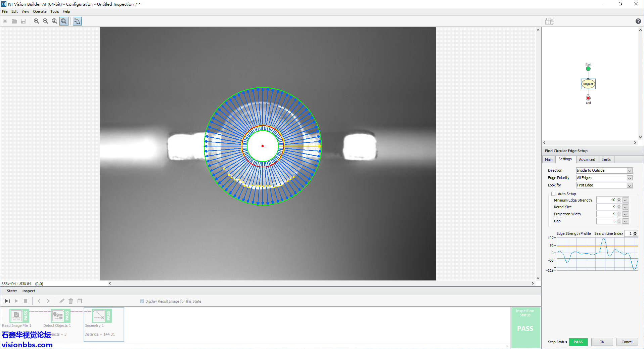Select the Zoom In tool

(x=36, y=21)
